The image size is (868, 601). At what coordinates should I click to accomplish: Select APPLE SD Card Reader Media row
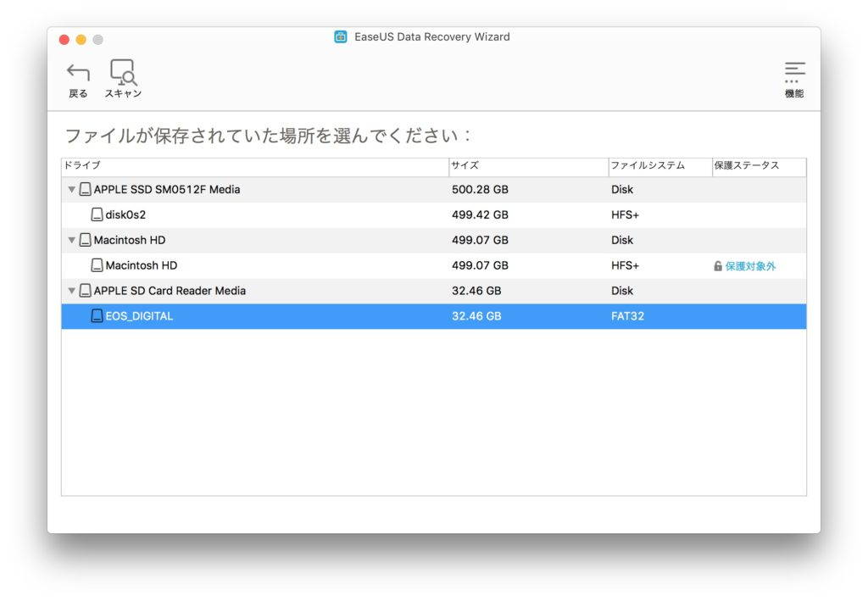tap(434, 291)
